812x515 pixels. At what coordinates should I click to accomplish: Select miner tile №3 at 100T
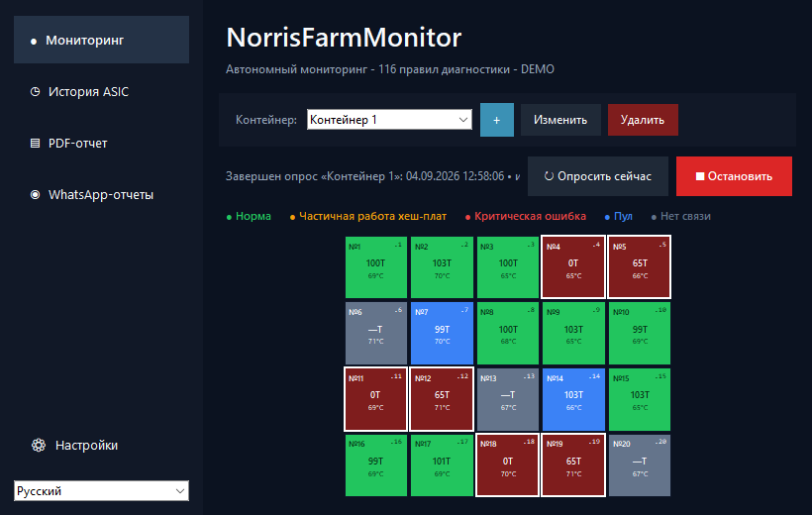click(x=507, y=267)
